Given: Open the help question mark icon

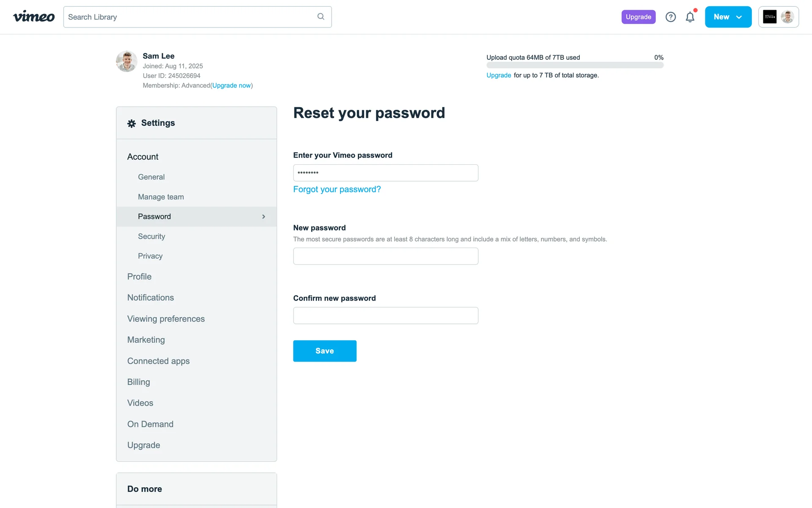Looking at the screenshot, I should 670,17.
